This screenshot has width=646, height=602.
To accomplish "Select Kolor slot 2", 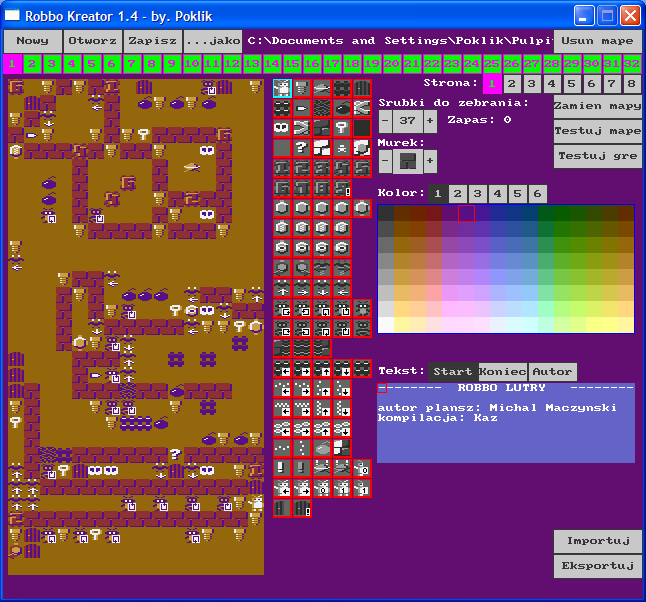I will click(x=457, y=193).
